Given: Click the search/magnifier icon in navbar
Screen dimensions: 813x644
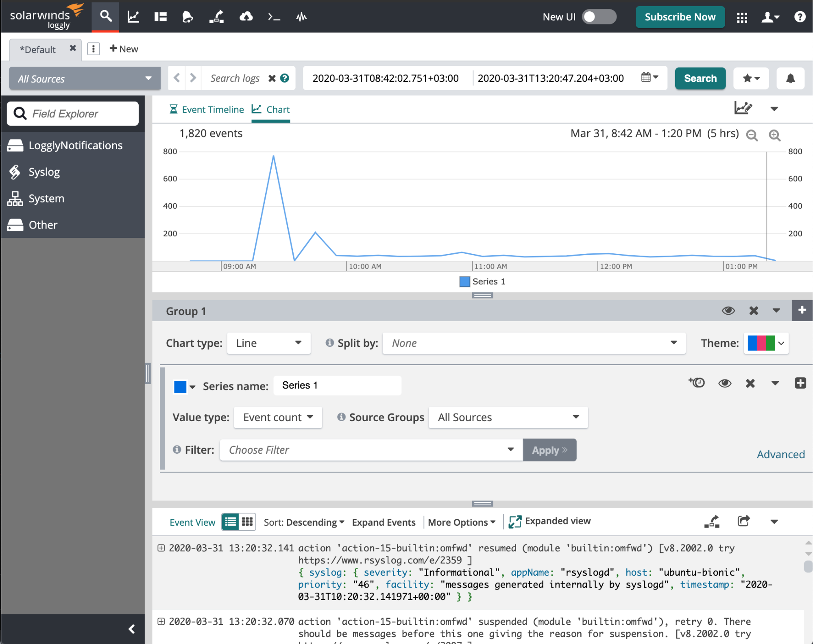Looking at the screenshot, I should click(x=105, y=17).
